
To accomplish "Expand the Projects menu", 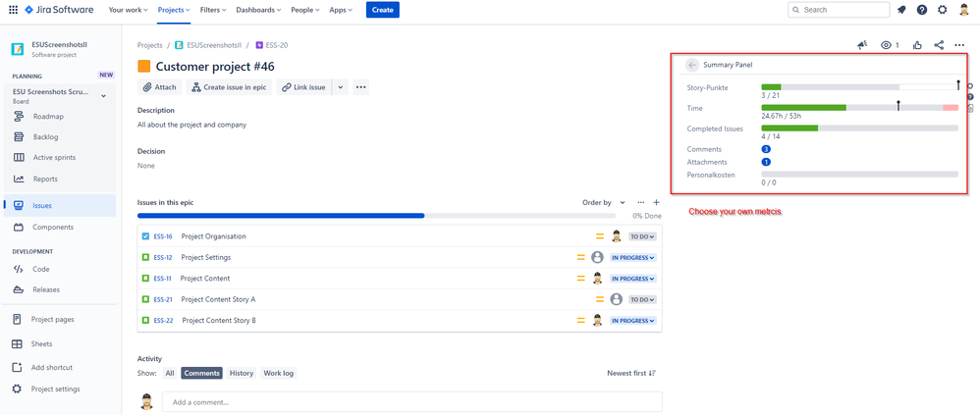I will pyautogui.click(x=175, y=10).
